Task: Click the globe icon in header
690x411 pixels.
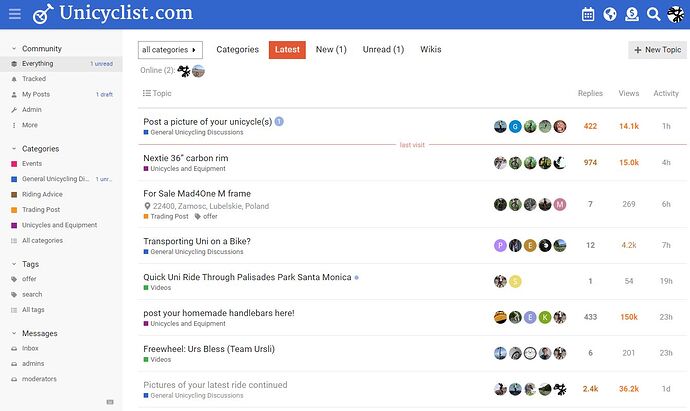Action: pos(610,14)
